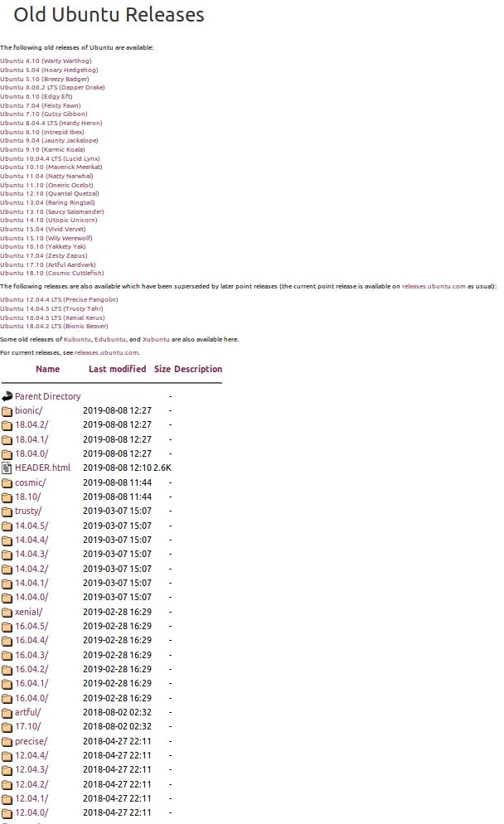Image resolution: width=504 pixels, height=824 pixels.
Task: Click the back-arrow icon for Parent Directory
Action: 7,397
